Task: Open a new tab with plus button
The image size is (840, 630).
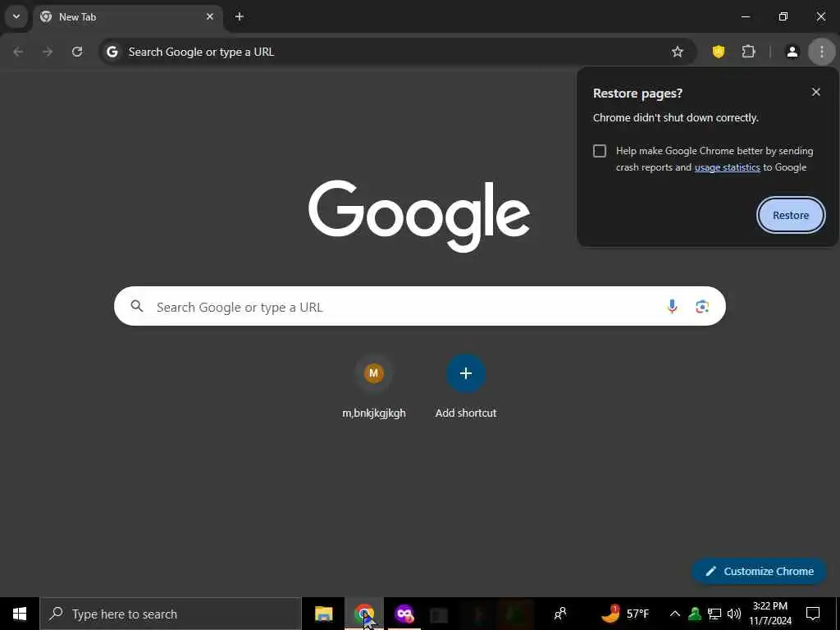Action: [x=240, y=16]
